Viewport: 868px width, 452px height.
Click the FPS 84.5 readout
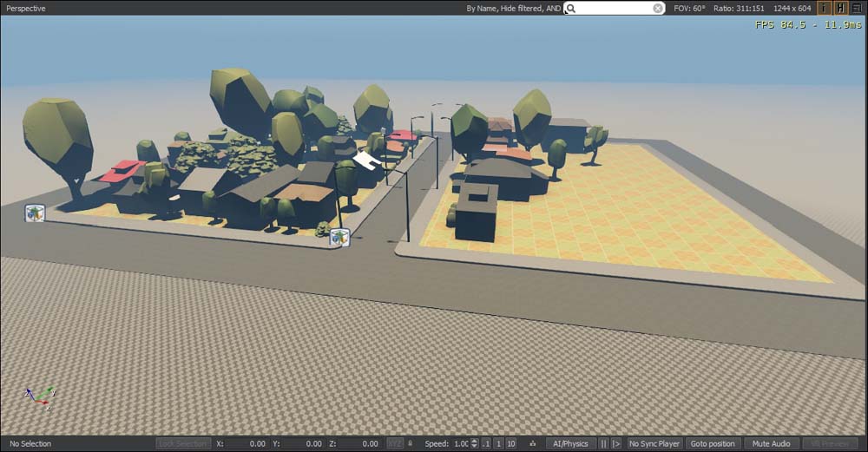pos(808,25)
